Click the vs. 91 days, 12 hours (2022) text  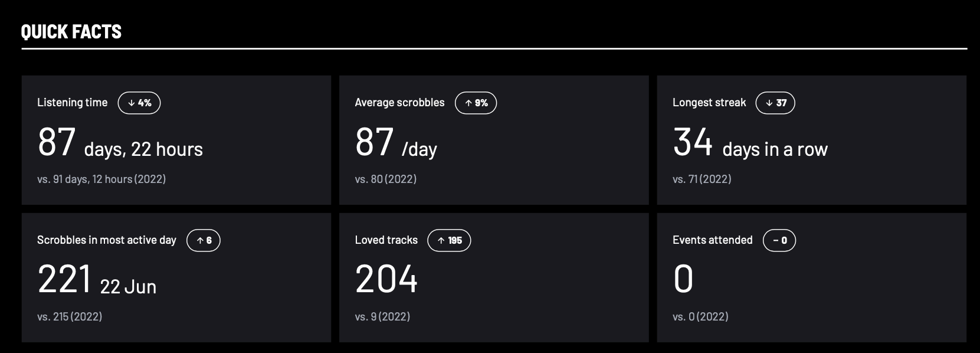click(x=101, y=179)
